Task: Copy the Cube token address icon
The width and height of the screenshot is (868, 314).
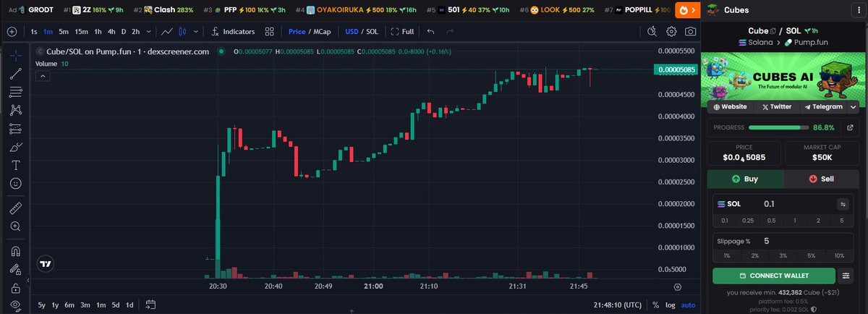Action: pos(773,30)
